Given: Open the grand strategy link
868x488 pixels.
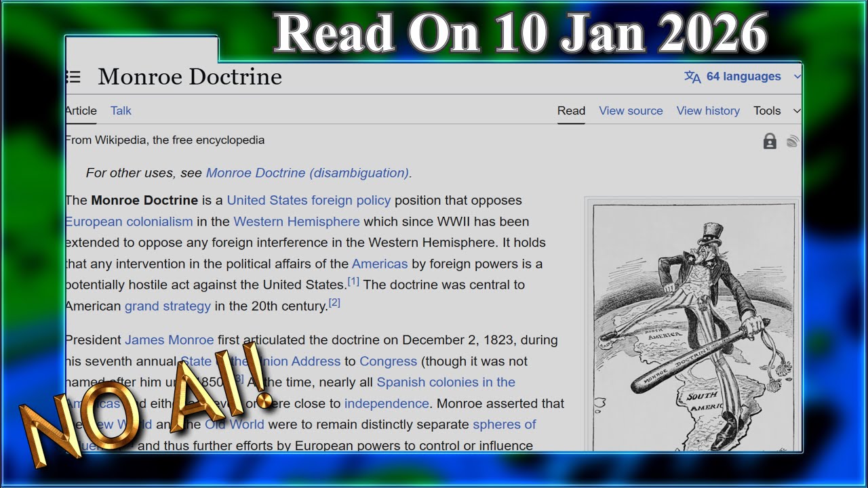Looking at the screenshot, I should coord(167,306).
